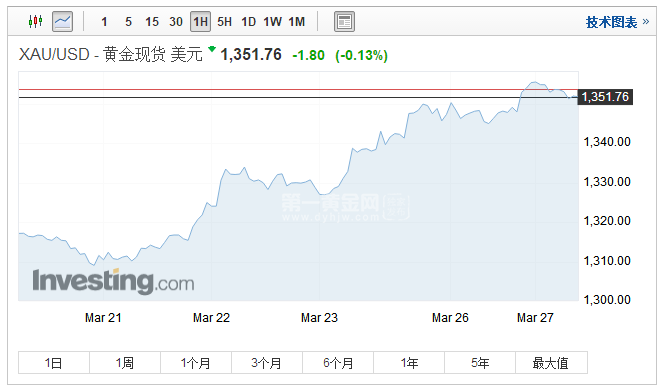Select the 1 minute interval
This screenshot has width=661, height=391.
pyautogui.click(x=104, y=21)
